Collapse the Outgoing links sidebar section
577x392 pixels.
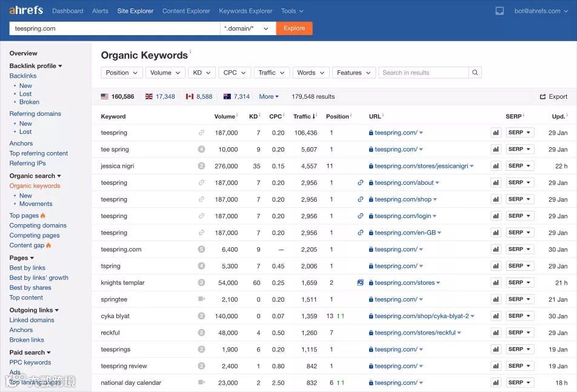point(34,310)
